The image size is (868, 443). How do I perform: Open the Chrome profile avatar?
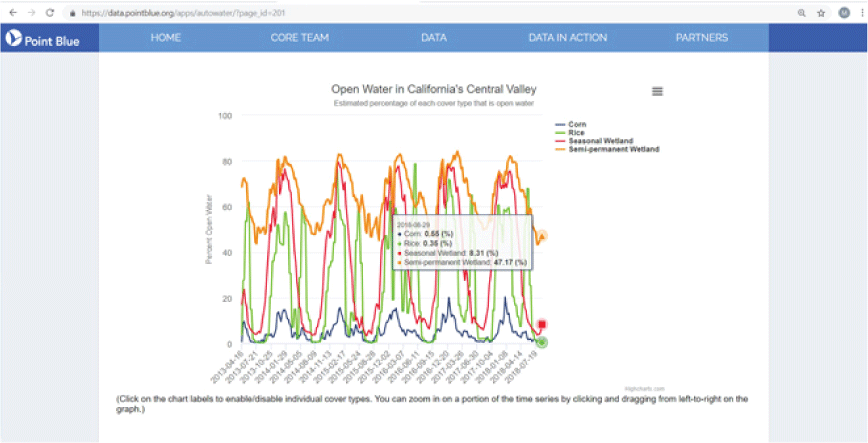(843, 13)
